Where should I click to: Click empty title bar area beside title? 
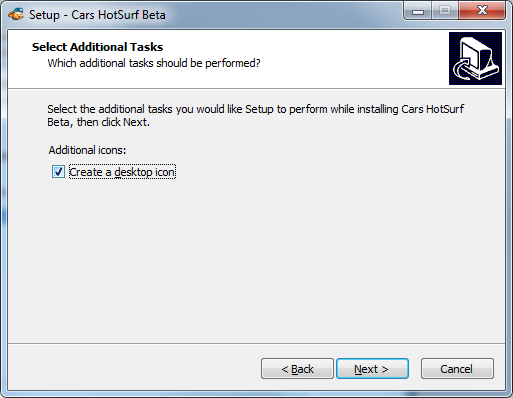click(x=283, y=15)
